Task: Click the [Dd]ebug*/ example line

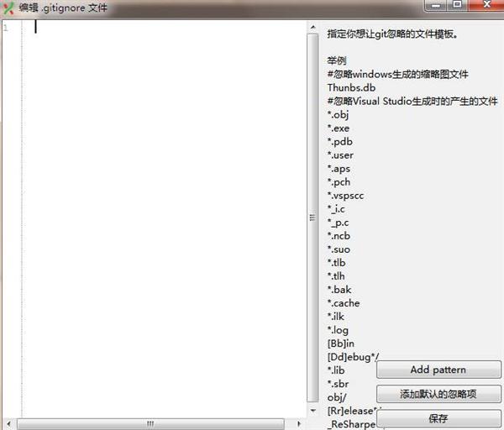Action: tap(353, 357)
